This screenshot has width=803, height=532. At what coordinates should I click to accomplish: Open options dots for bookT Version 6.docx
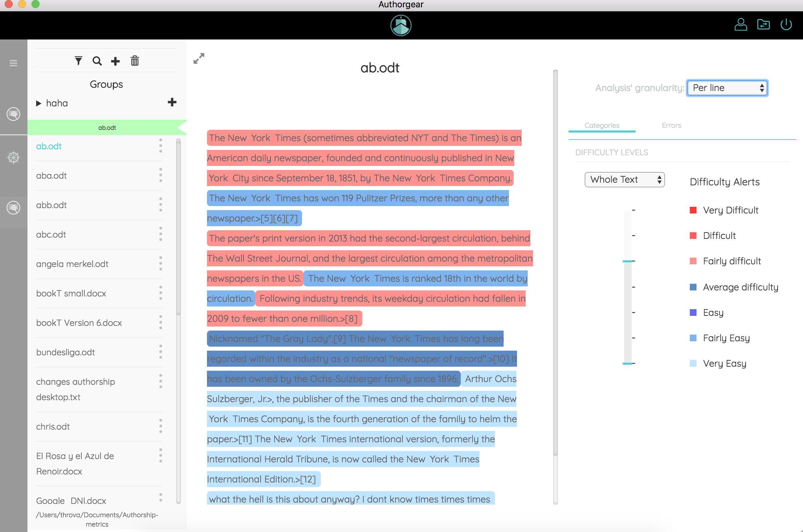161,322
